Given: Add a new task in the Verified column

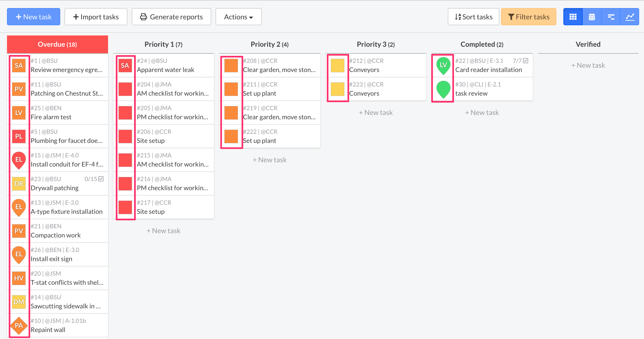Looking at the screenshot, I should tap(588, 65).
